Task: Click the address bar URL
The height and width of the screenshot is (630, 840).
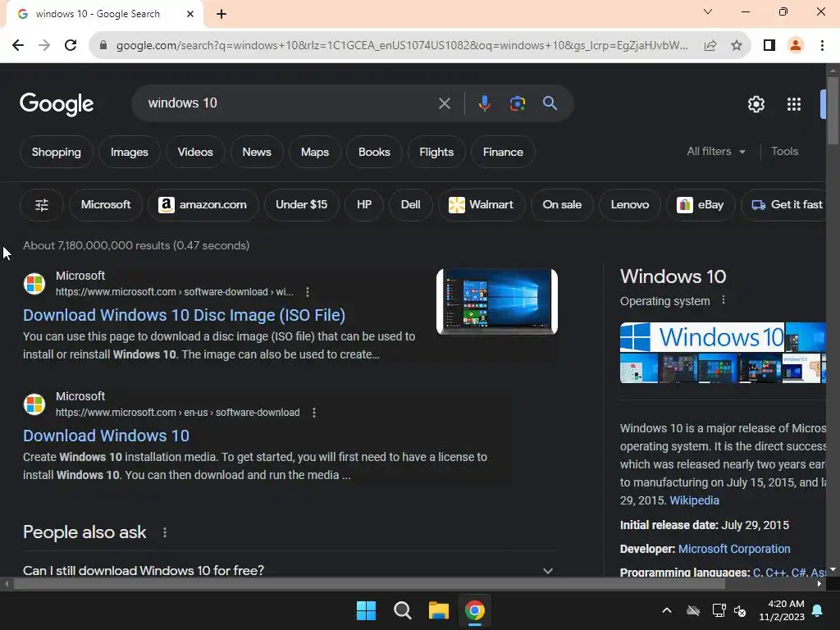Action: click(402, 46)
